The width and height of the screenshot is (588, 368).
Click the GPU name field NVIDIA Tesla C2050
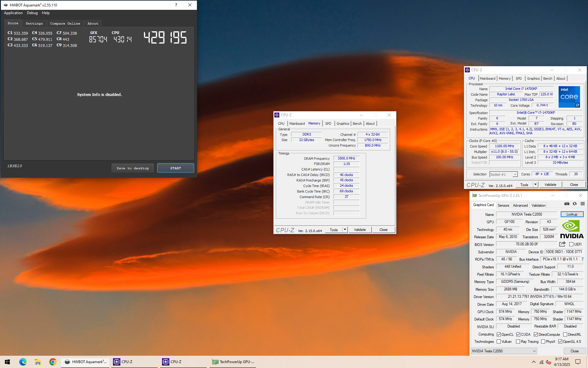[527, 214]
